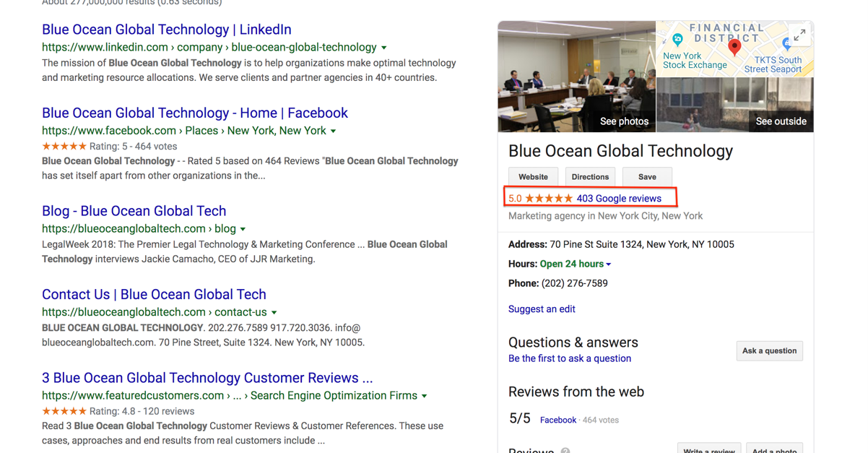Expand the LinkedIn URL dropdown arrow
Image resolution: width=868 pixels, height=453 pixels.
(x=384, y=48)
